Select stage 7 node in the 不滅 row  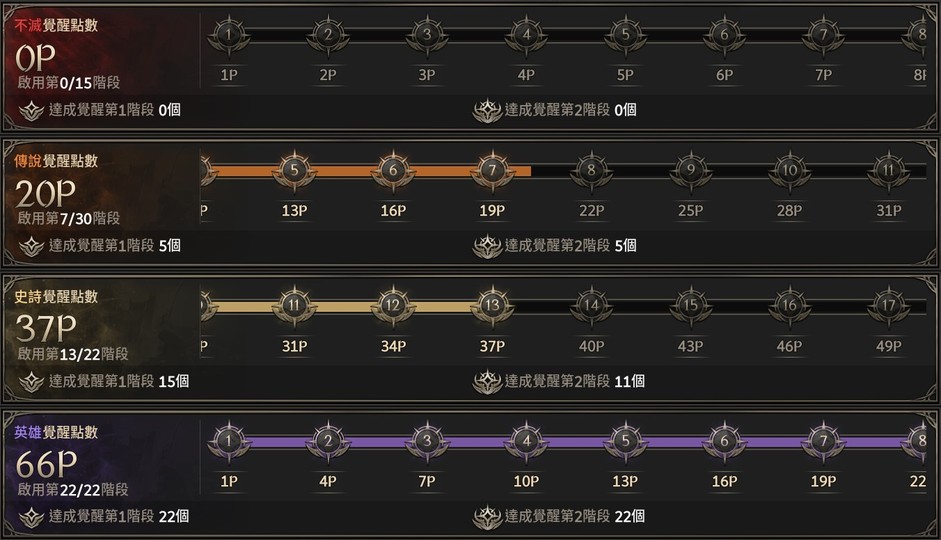tap(823, 35)
